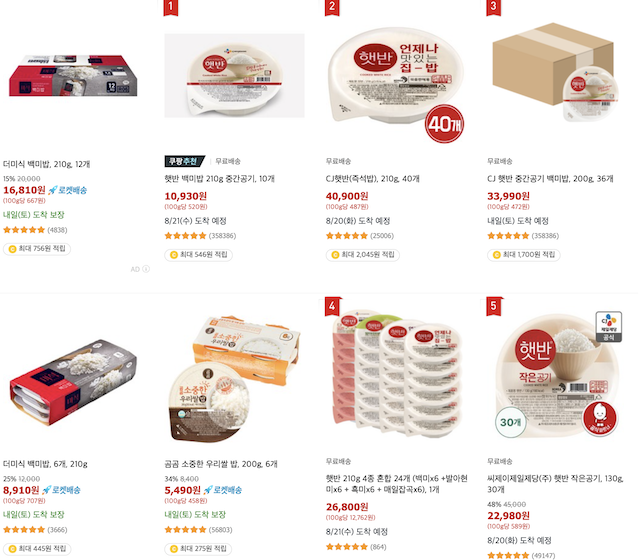The image size is (640, 560).
Task: Open 햇반 210g 4종 혼합 24개 title
Action: pos(396,484)
